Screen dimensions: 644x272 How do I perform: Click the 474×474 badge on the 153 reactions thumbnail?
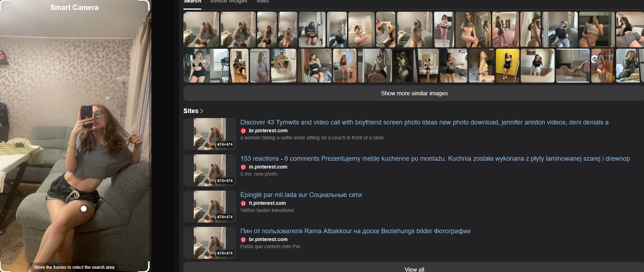tap(225, 181)
